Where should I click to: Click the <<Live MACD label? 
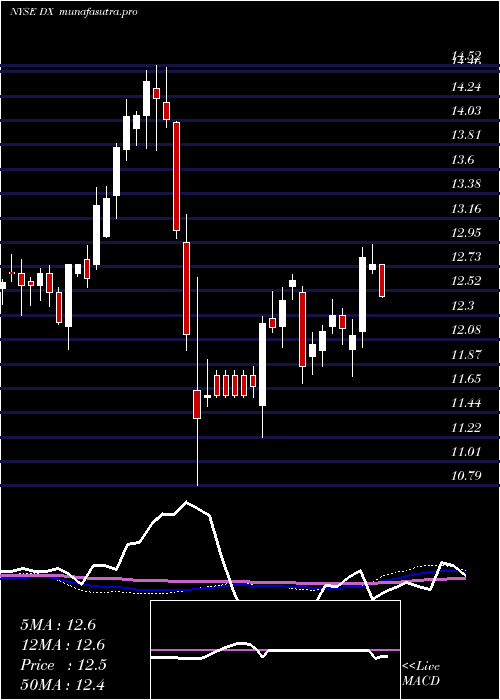[x=421, y=673]
